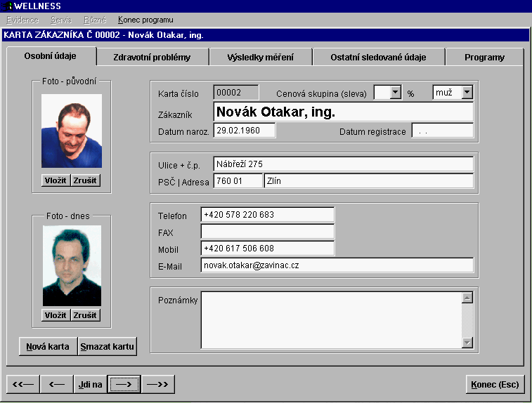Click Zrušit under Foto - dnes
Image resolution: width=532 pixels, height=403 pixels.
click(x=85, y=315)
